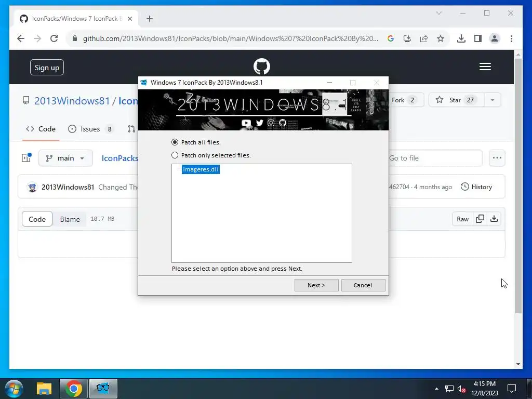532x399 pixels.
Task: Switch to the Issues repository tab
Action: tap(90, 129)
